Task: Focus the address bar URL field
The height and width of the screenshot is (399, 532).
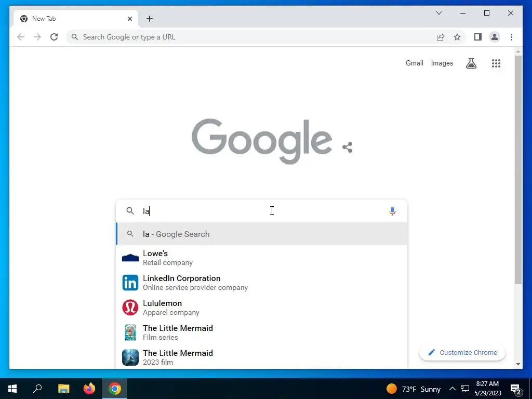Action: (x=251, y=37)
